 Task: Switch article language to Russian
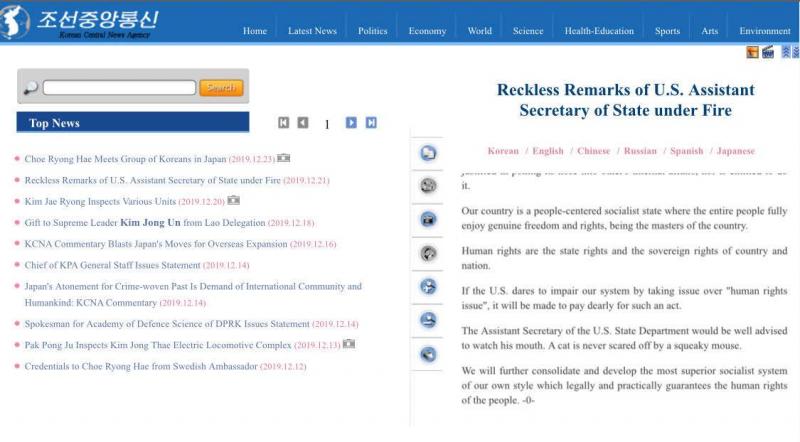(x=640, y=151)
